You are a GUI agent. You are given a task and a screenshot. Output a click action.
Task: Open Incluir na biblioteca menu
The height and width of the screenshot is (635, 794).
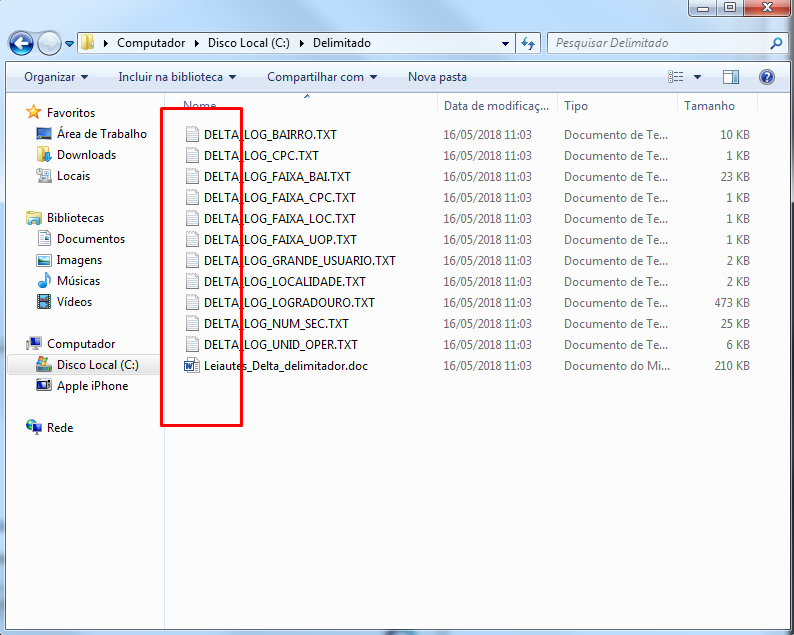tap(177, 77)
